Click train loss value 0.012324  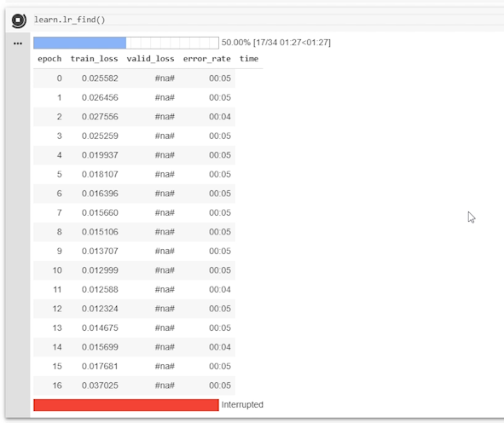[x=100, y=309]
